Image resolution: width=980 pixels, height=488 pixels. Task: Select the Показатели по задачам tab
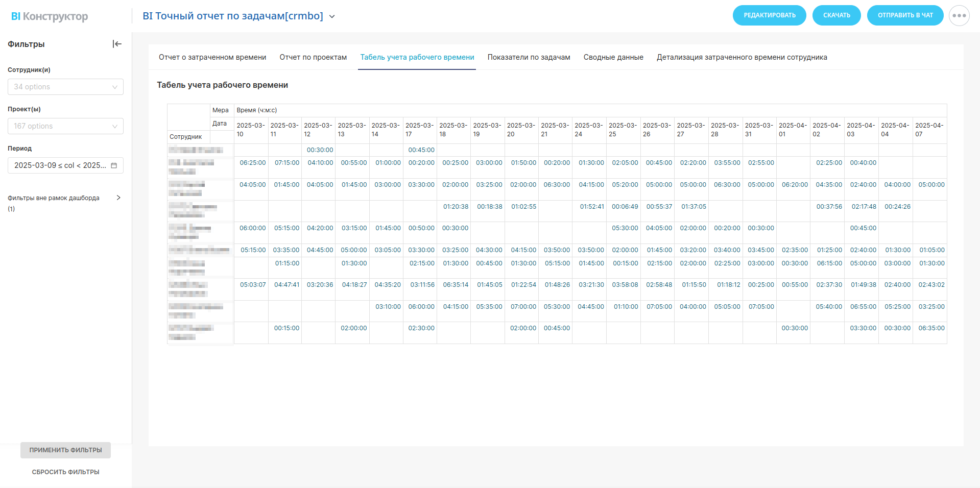pyautogui.click(x=529, y=57)
